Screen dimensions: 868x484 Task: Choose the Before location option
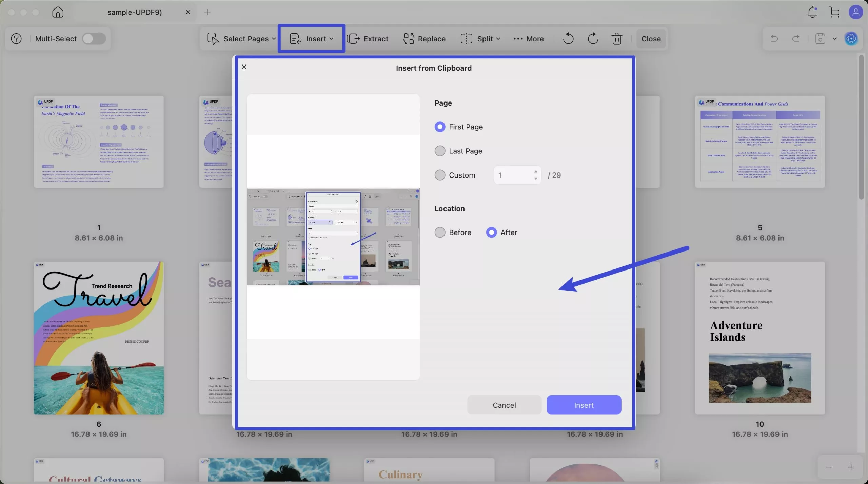(x=440, y=232)
